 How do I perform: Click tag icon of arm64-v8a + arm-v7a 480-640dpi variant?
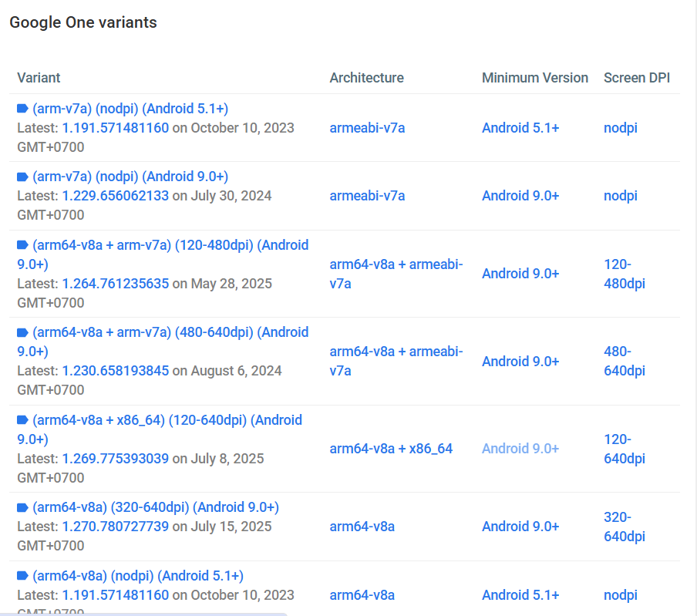point(22,332)
